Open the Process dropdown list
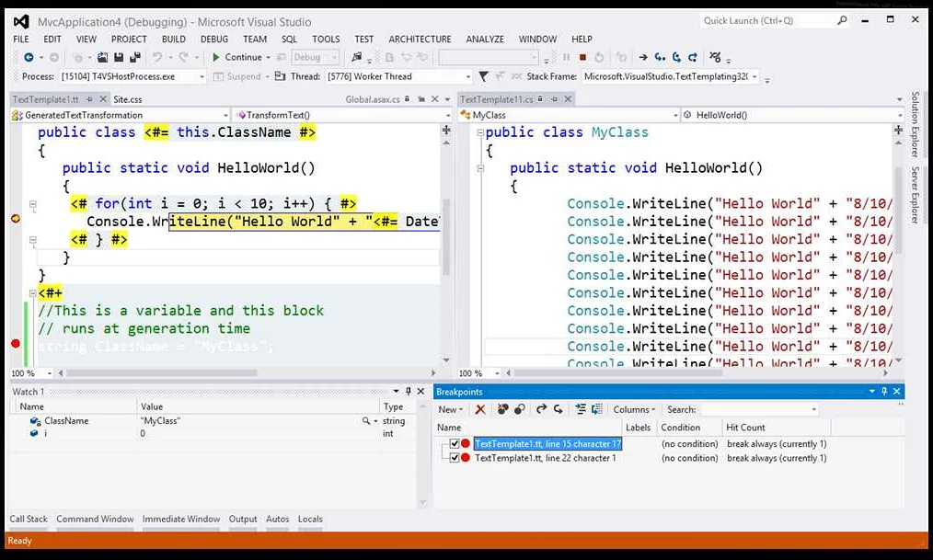This screenshot has width=933, height=560. pyautogui.click(x=202, y=77)
